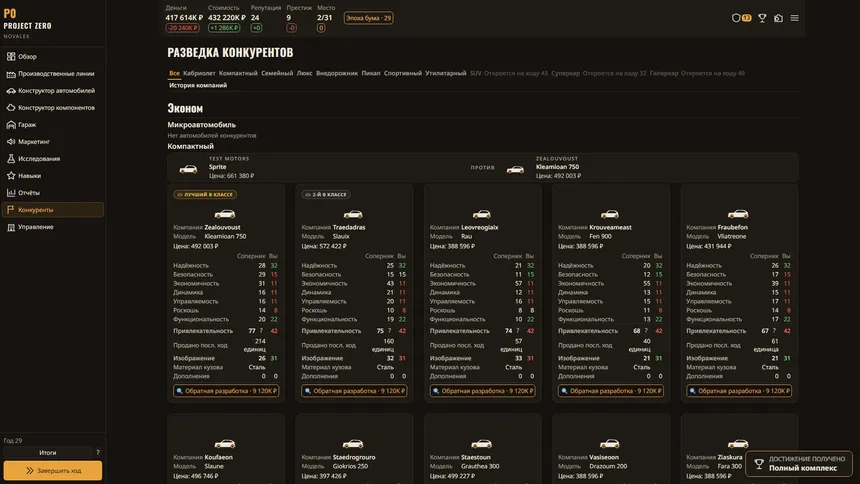Open the Обзор sidebar icon

pos(11,57)
